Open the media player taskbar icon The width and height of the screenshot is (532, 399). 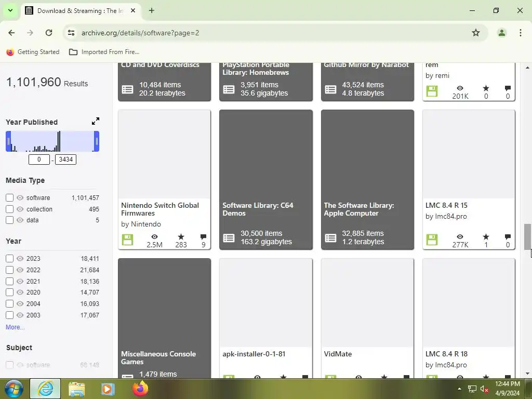(x=108, y=389)
